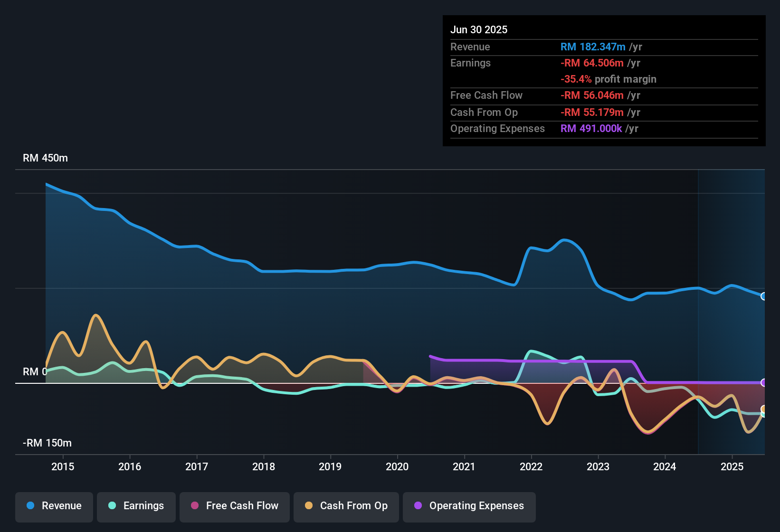780x532 pixels.
Task: Toggle the Free Cash Flow series visibility
Action: [234, 506]
